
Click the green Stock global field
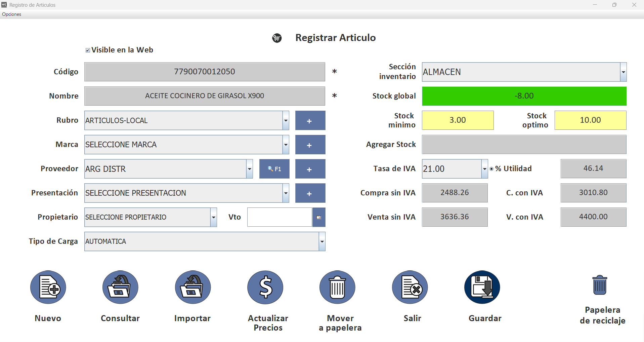tap(524, 96)
